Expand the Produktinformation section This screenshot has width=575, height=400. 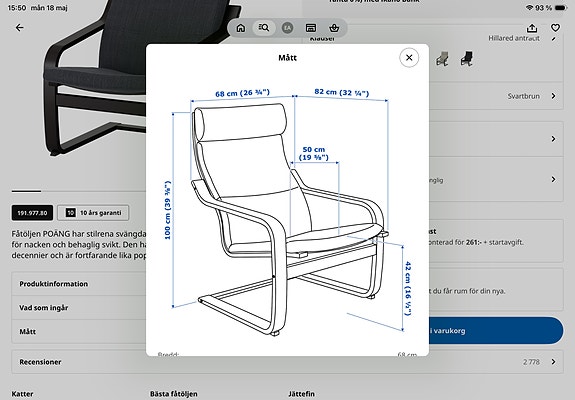(x=79, y=284)
